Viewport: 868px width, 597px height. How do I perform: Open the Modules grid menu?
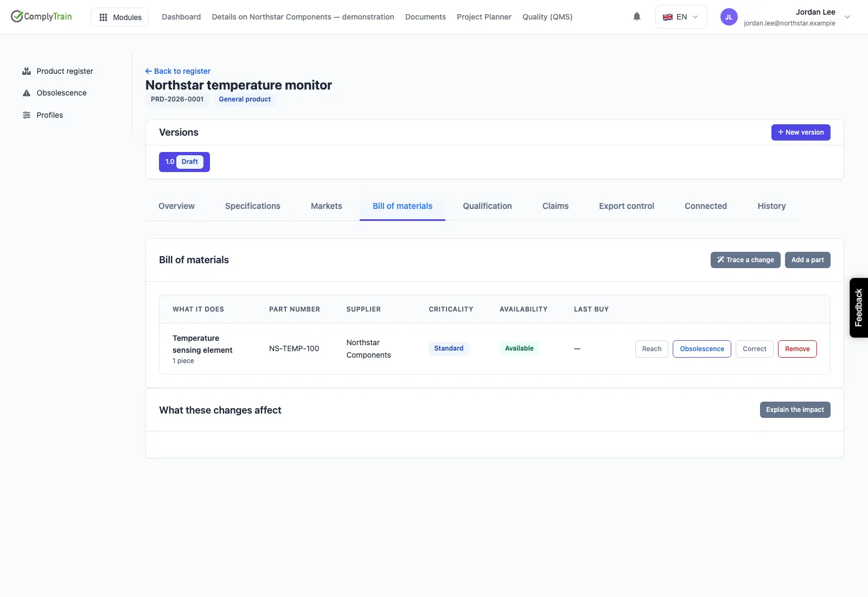coord(120,17)
